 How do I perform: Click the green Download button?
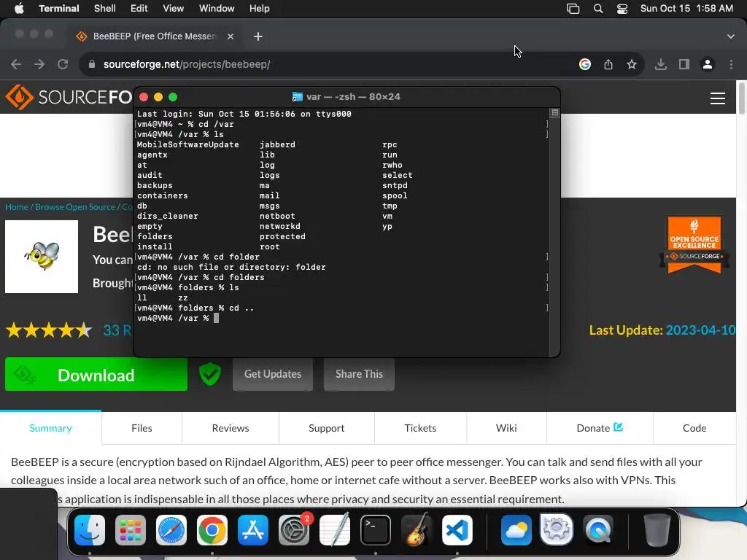click(x=96, y=375)
